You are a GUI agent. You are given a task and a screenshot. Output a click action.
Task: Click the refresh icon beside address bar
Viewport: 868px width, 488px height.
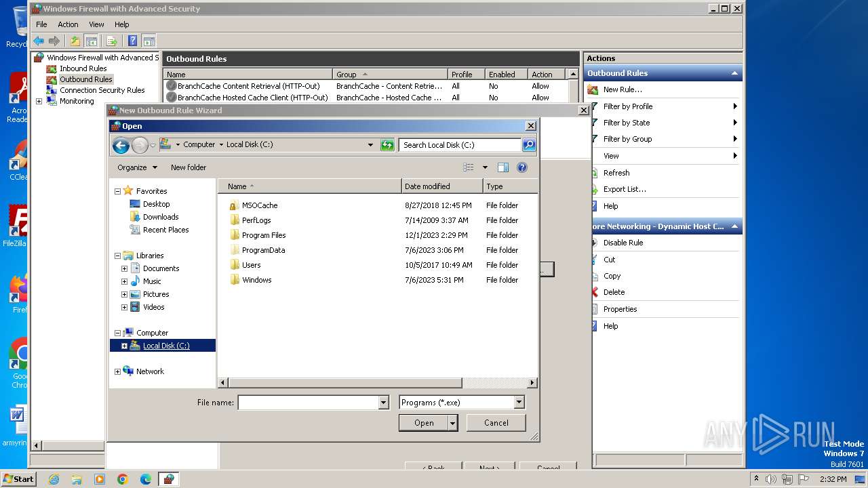coord(387,144)
